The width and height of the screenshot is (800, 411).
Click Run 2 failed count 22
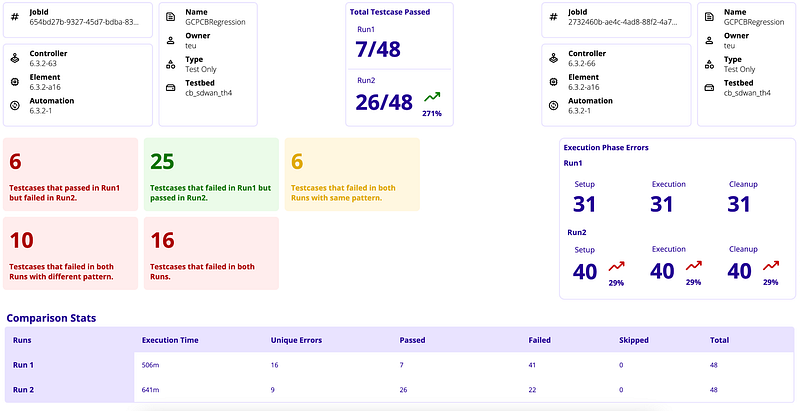[x=532, y=390]
